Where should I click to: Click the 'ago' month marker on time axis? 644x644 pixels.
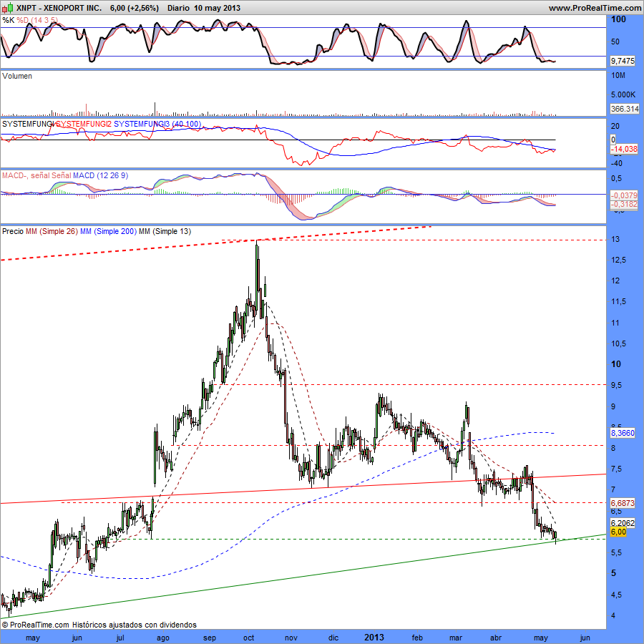(163, 638)
